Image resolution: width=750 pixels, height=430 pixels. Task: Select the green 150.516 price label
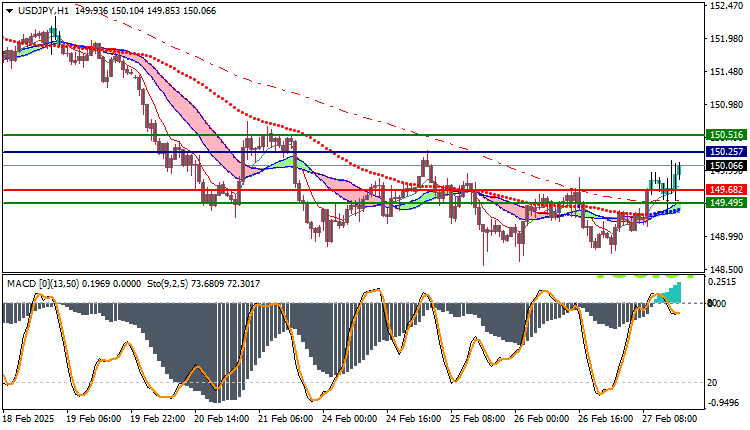[x=727, y=135]
